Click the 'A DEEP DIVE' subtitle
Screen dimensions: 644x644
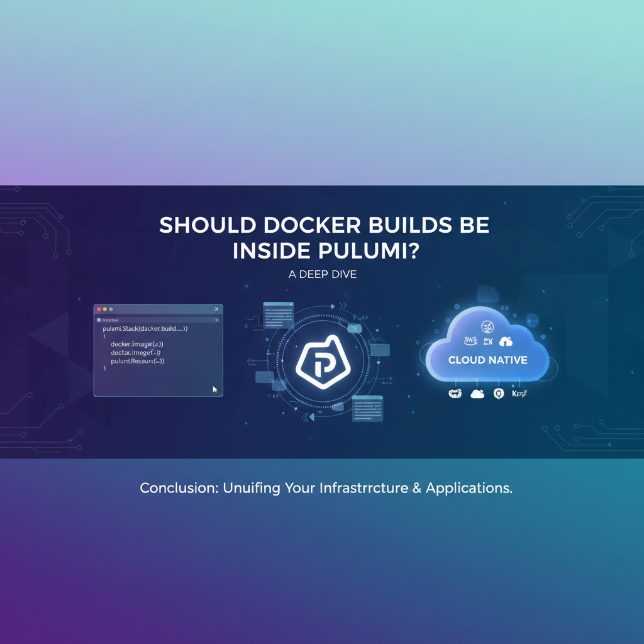[x=323, y=274]
